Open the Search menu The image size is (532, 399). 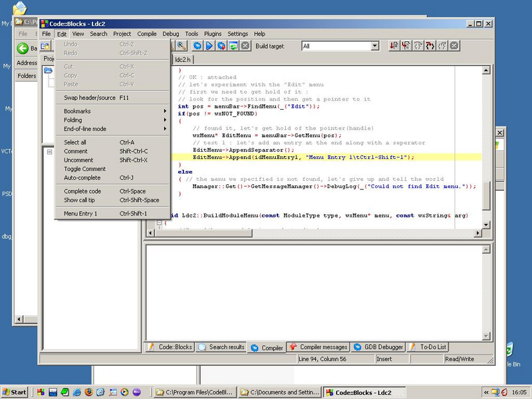coord(98,34)
